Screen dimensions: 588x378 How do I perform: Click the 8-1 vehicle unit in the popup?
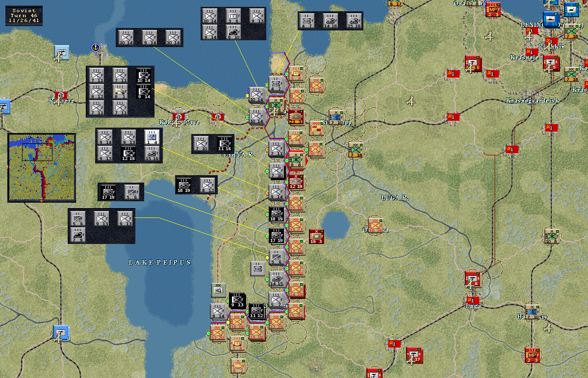[x=120, y=91]
